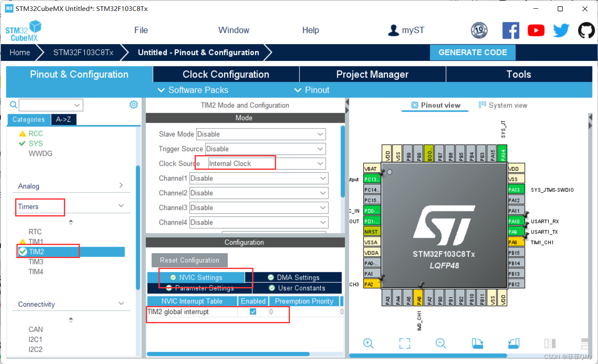This screenshot has height=364, width=598.
Task: Select pin PC13 on the chip
Action: [372, 179]
